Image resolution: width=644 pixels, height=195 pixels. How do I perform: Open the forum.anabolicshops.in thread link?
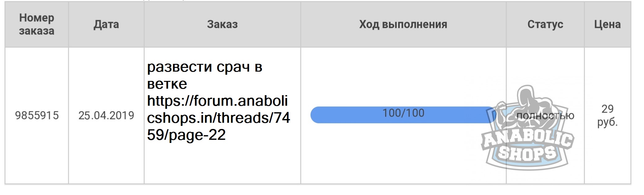(218, 117)
